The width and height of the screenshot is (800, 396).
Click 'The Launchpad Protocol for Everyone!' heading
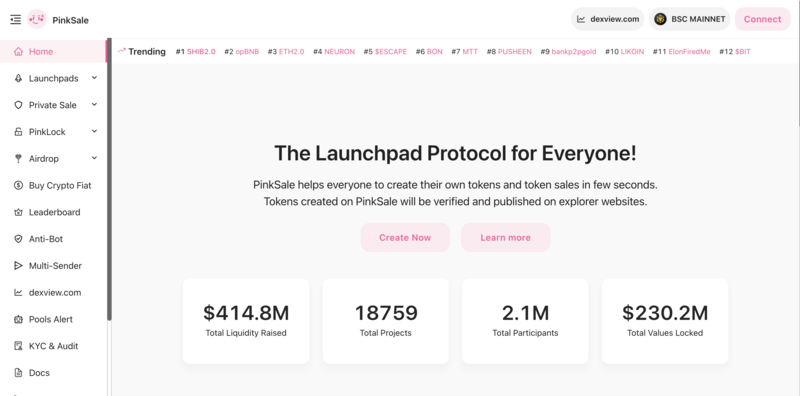[455, 153]
